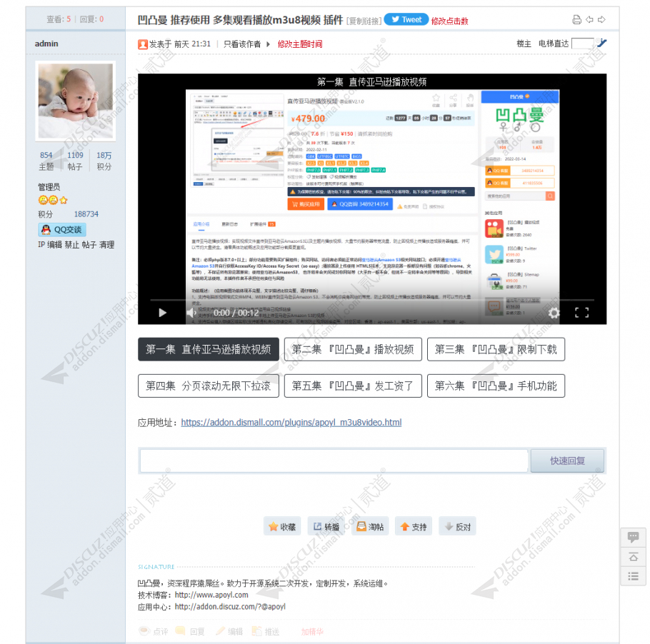Click the print icon in the post header
The image size is (650, 644).
576,19
